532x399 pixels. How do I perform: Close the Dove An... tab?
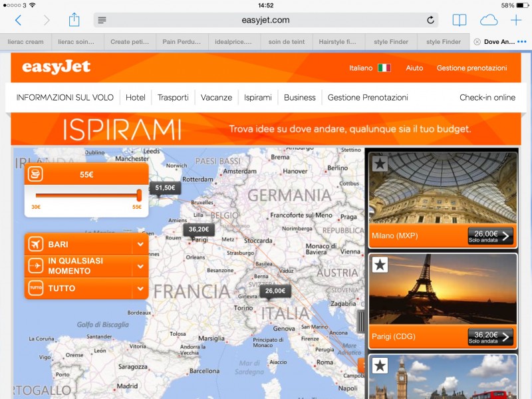point(477,42)
